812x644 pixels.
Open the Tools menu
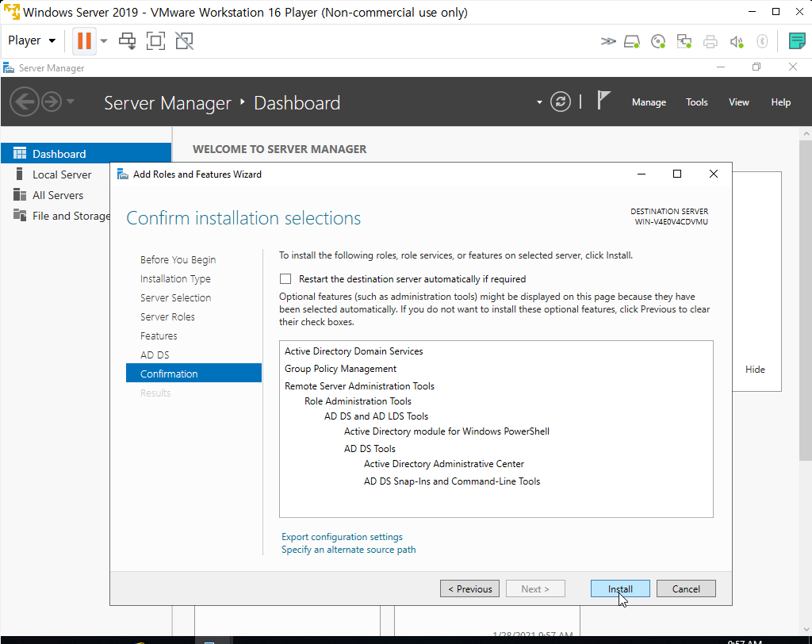point(696,102)
